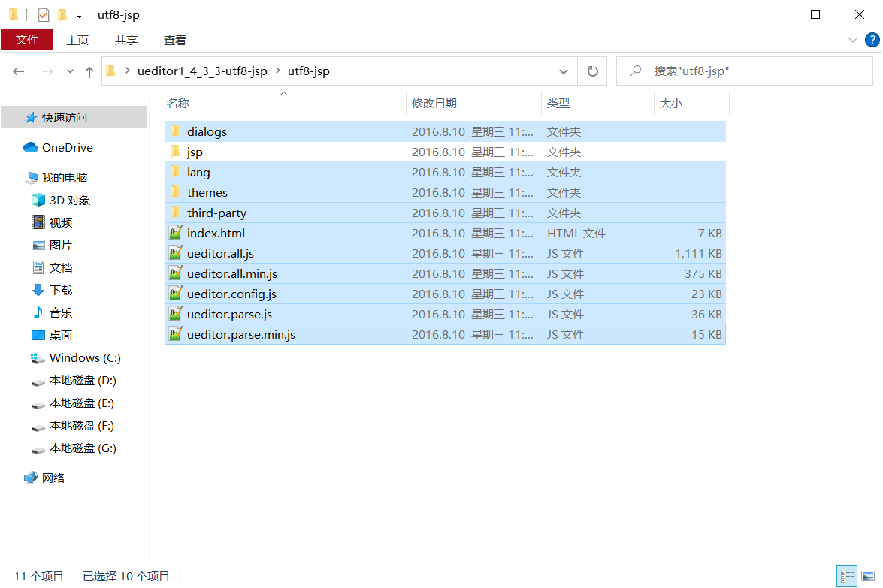Viewport: 883px width, 588px height.
Task: Open 本地磁盘 (F:) in sidebar
Action: [x=81, y=425]
